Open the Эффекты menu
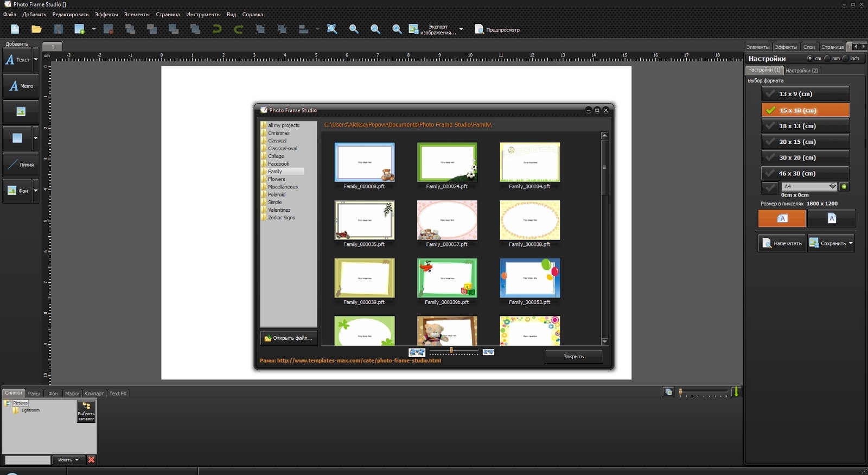 pyautogui.click(x=106, y=15)
